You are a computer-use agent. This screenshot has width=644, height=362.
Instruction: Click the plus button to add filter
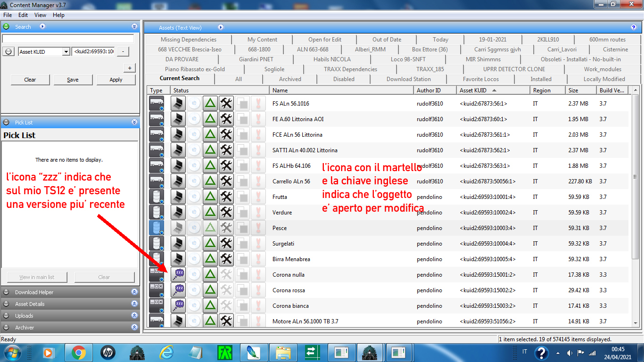pos(130,68)
